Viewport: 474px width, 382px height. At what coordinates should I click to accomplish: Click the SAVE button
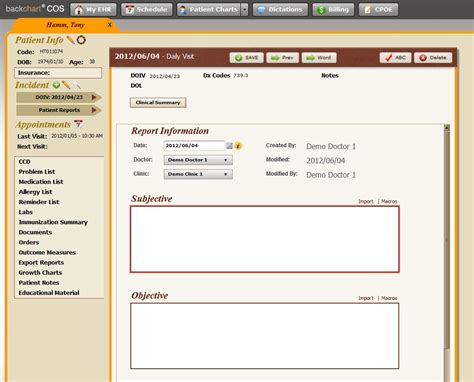coord(247,58)
